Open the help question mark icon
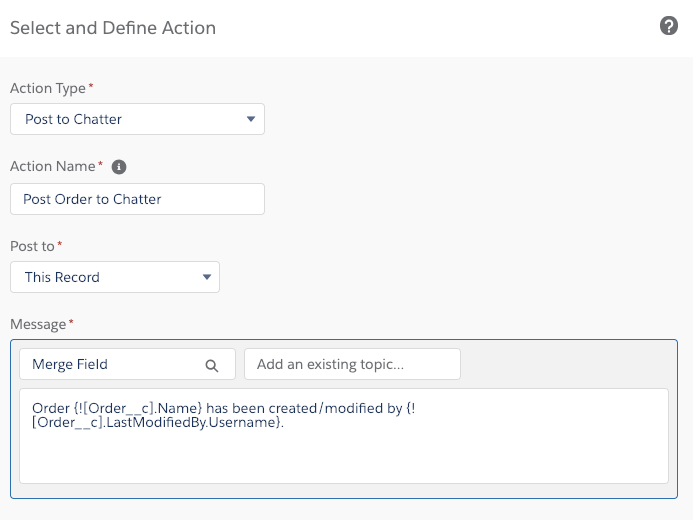 click(669, 27)
